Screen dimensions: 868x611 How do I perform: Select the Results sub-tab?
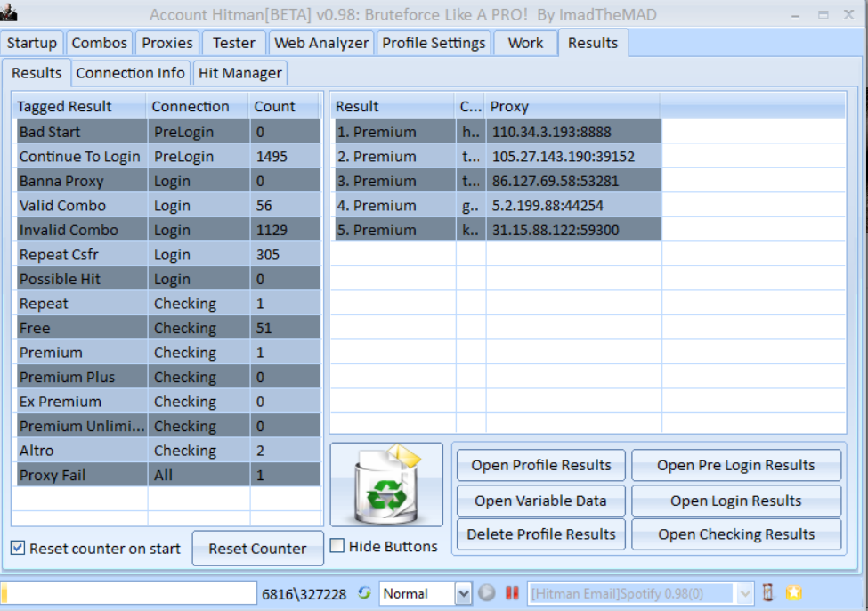37,72
